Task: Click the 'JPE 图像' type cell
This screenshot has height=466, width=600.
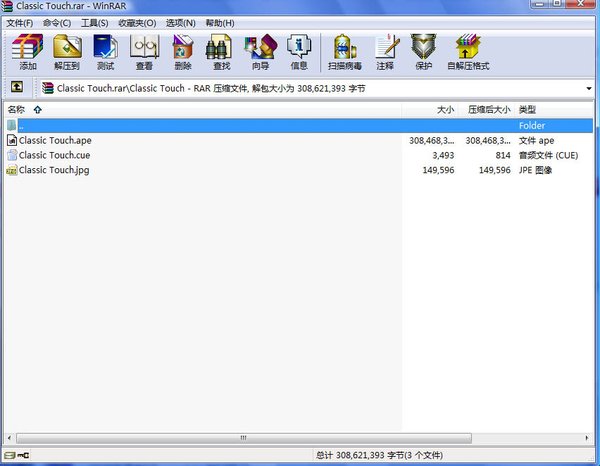Action: [535, 170]
